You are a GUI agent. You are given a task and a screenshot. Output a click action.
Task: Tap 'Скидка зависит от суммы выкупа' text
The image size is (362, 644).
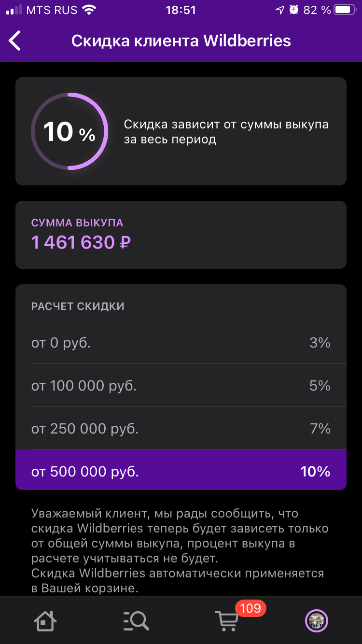click(226, 132)
